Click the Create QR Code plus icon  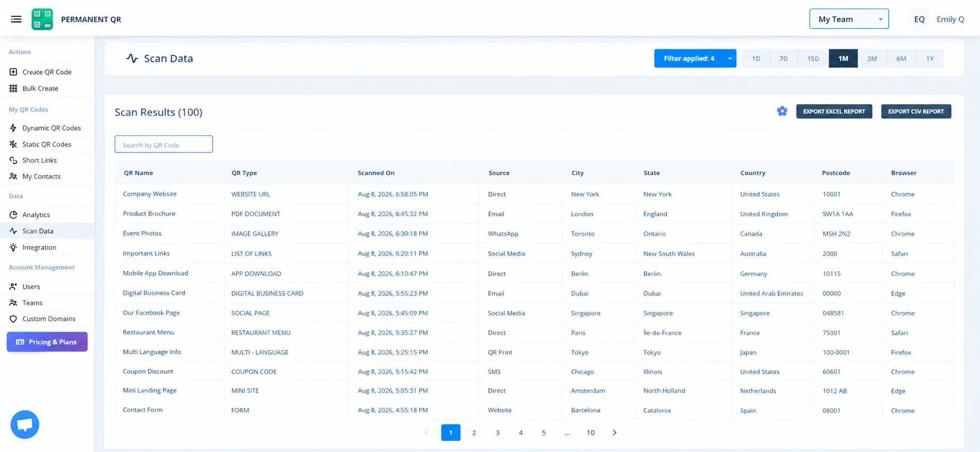[13, 72]
